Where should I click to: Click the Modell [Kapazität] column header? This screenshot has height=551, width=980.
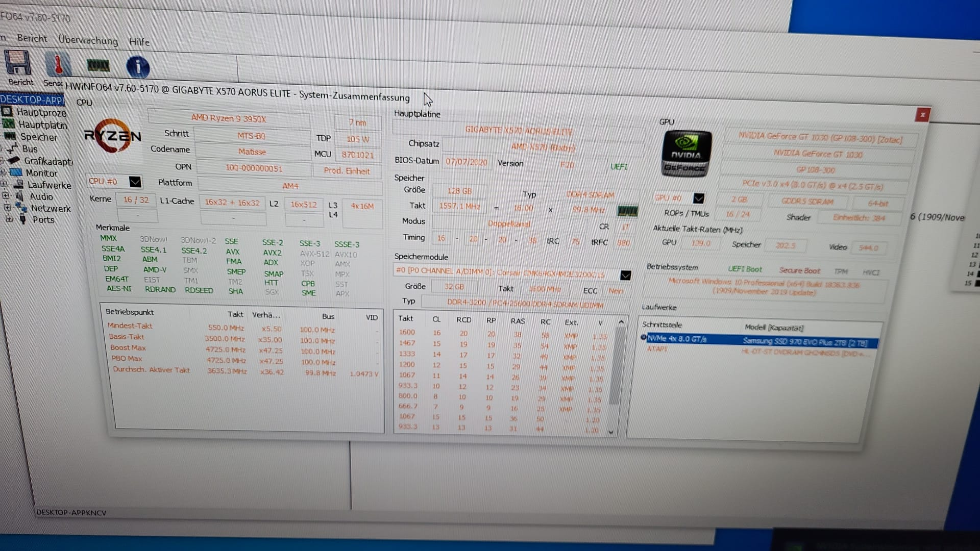(774, 328)
